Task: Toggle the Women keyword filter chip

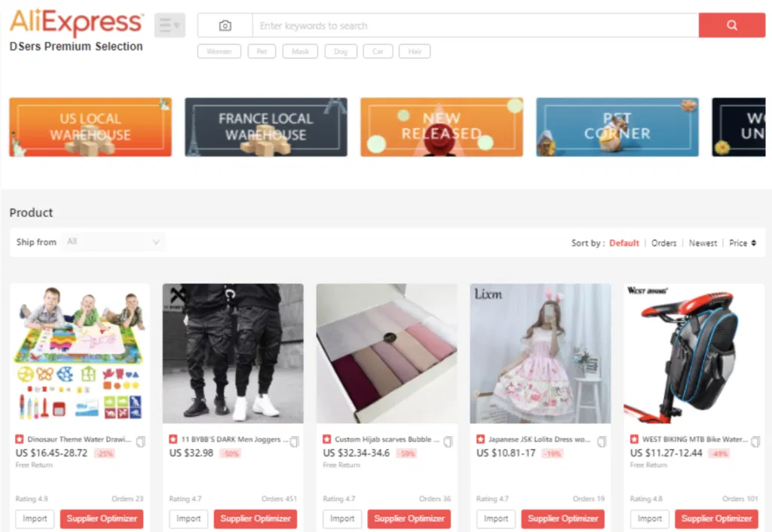Action: pos(219,51)
